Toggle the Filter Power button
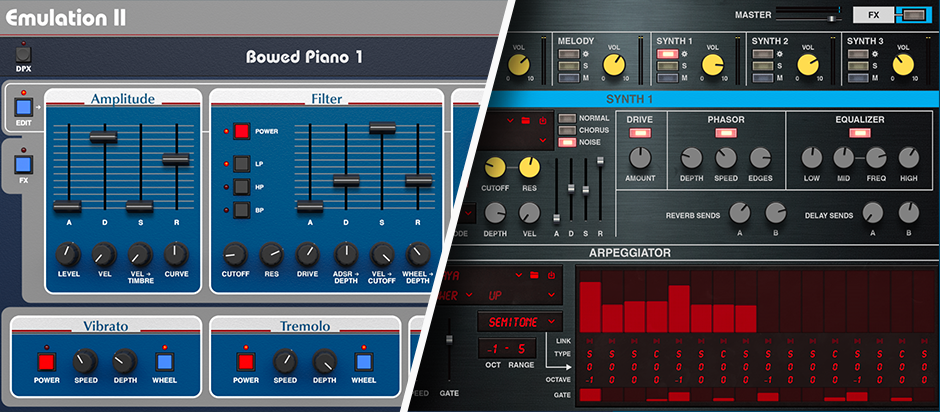This screenshot has width=940, height=412. click(241, 131)
